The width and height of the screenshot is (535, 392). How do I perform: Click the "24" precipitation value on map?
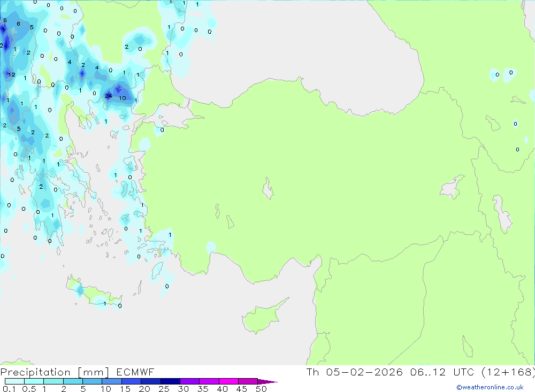(x=108, y=96)
